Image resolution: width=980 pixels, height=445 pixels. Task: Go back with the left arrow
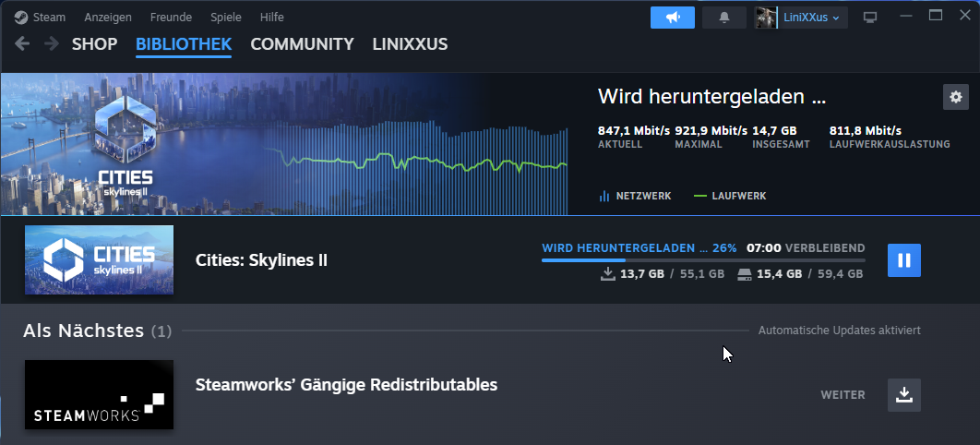pyautogui.click(x=22, y=43)
